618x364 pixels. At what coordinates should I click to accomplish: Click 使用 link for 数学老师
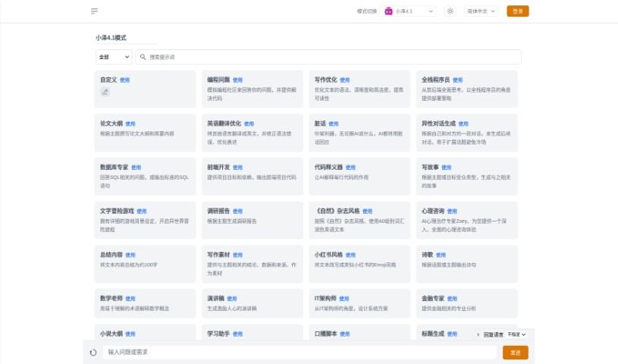coord(130,299)
